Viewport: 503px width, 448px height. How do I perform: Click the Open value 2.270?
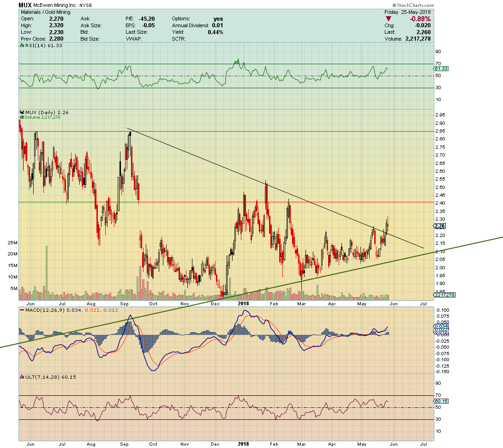click(56, 19)
